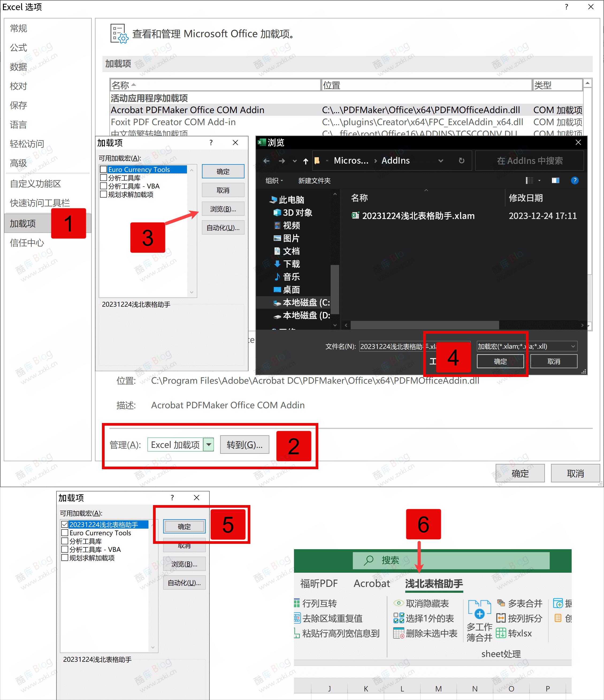Click the 浏览(B) button in the Add-ins dialog
The width and height of the screenshot is (604, 700).
pos(223,209)
